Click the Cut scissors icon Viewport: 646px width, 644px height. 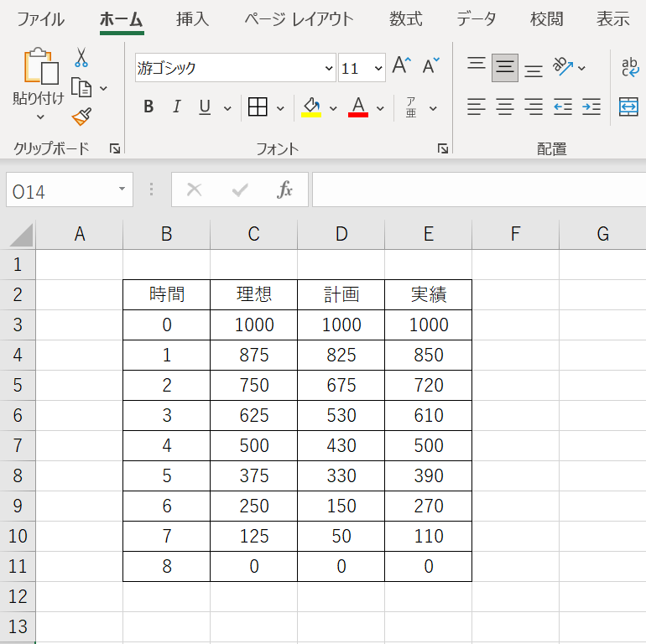pos(81,57)
